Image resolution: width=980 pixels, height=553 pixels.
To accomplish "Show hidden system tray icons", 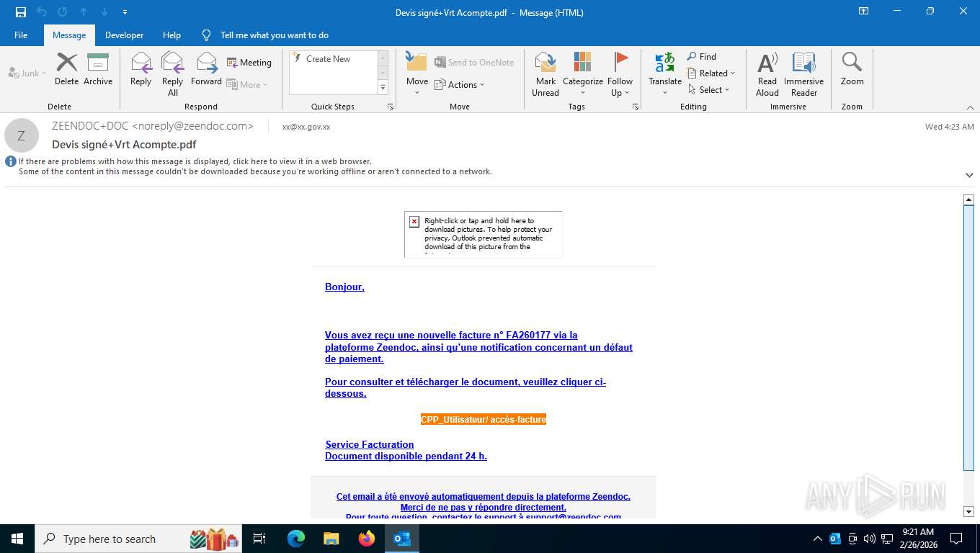I will point(818,539).
